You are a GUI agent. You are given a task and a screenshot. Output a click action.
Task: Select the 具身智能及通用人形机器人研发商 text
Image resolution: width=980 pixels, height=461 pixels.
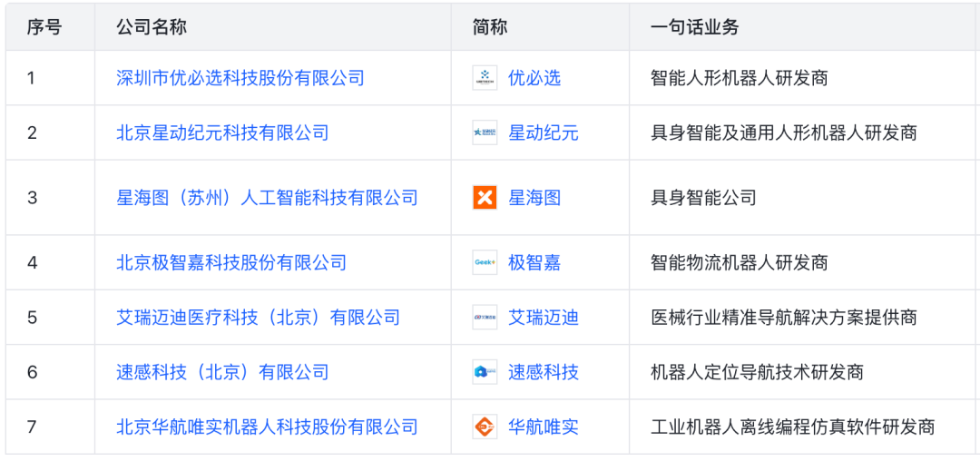point(783,133)
